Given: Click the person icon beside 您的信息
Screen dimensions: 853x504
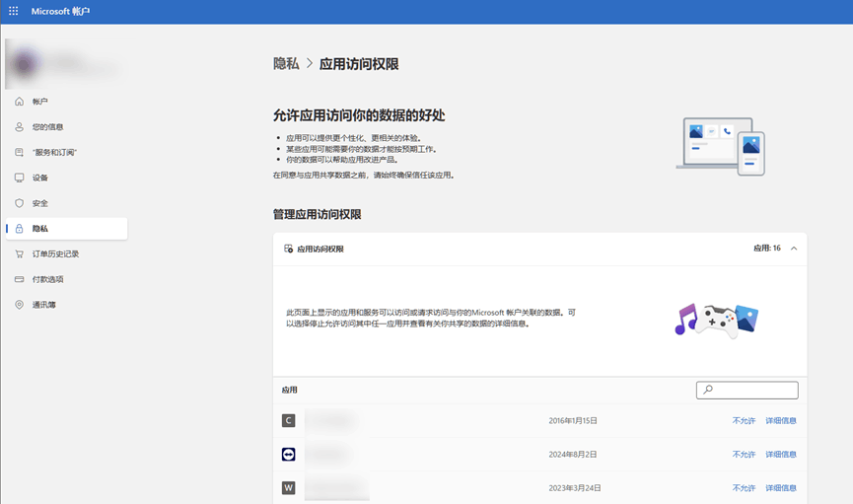Looking at the screenshot, I should [19, 127].
